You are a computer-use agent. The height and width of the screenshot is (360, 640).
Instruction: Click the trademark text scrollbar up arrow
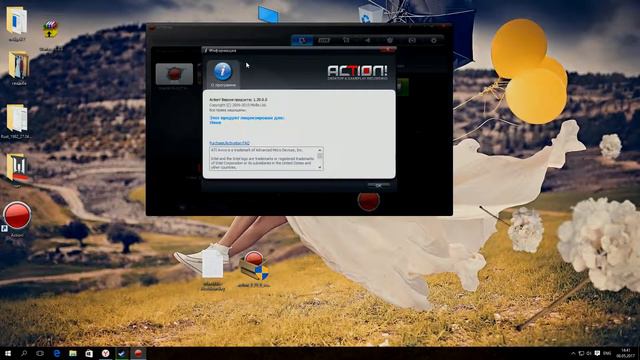point(320,150)
